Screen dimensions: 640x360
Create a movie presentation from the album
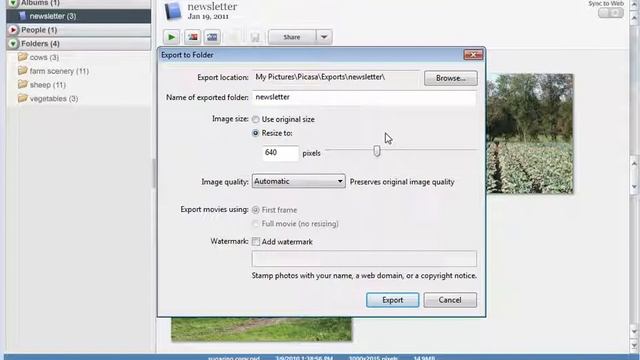coord(212,37)
